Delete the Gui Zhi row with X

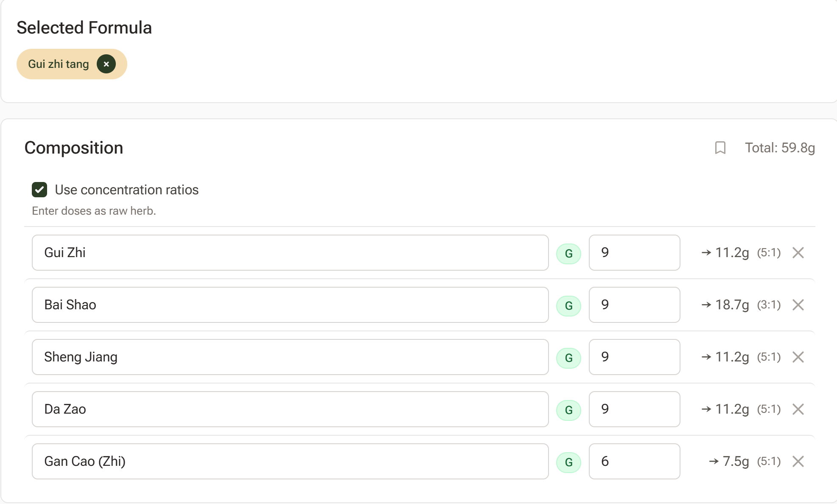(798, 253)
